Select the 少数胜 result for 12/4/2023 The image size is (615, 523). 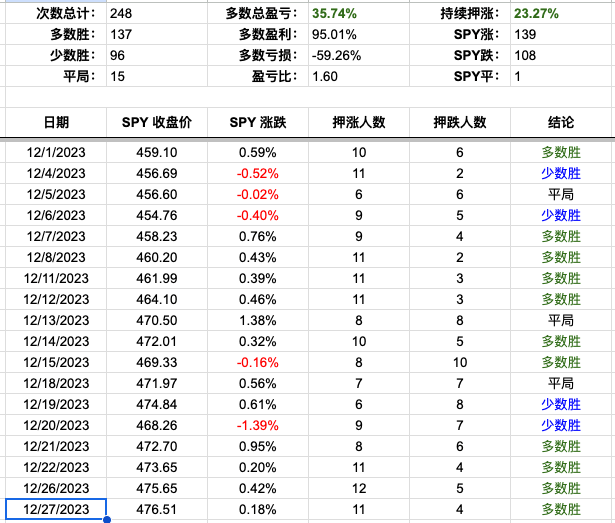(x=561, y=173)
